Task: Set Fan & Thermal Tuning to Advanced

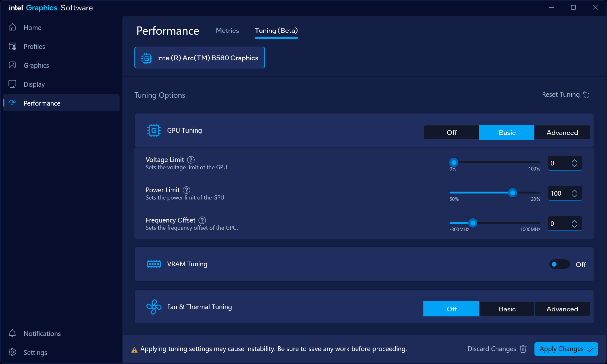Action: tap(562, 309)
